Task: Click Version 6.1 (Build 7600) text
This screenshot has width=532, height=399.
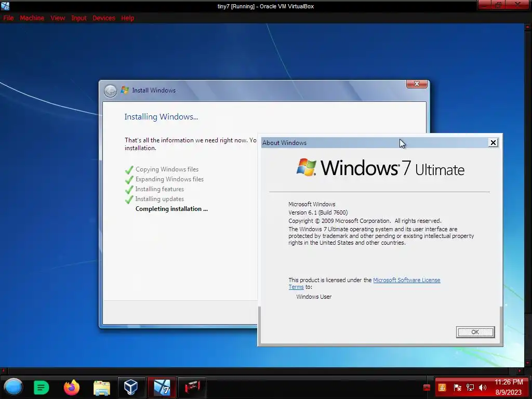Action: pyautogui.click(x=318, y=212)
